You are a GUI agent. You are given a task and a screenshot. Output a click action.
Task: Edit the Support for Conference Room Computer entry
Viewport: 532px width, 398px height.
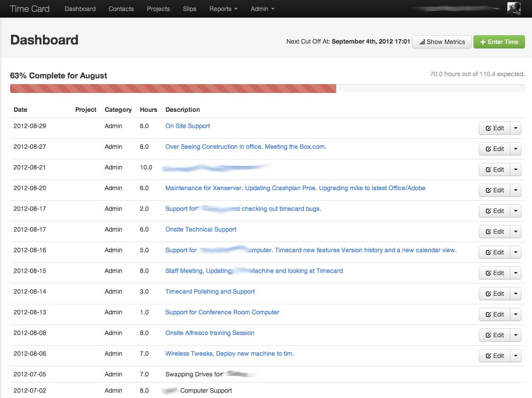coord(495,314)
